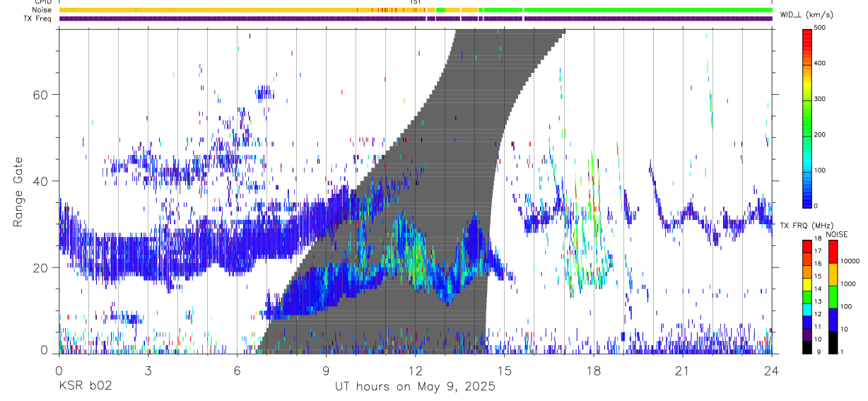Click the x-axis tick label '21'

(683, 371)
